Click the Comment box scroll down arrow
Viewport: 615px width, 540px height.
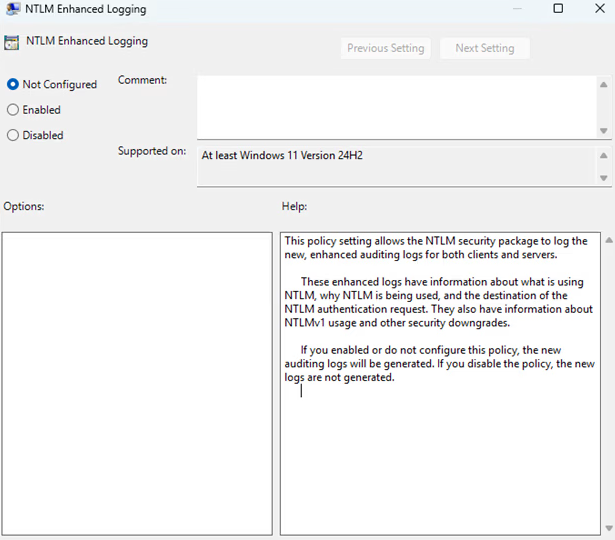(603, 131)
